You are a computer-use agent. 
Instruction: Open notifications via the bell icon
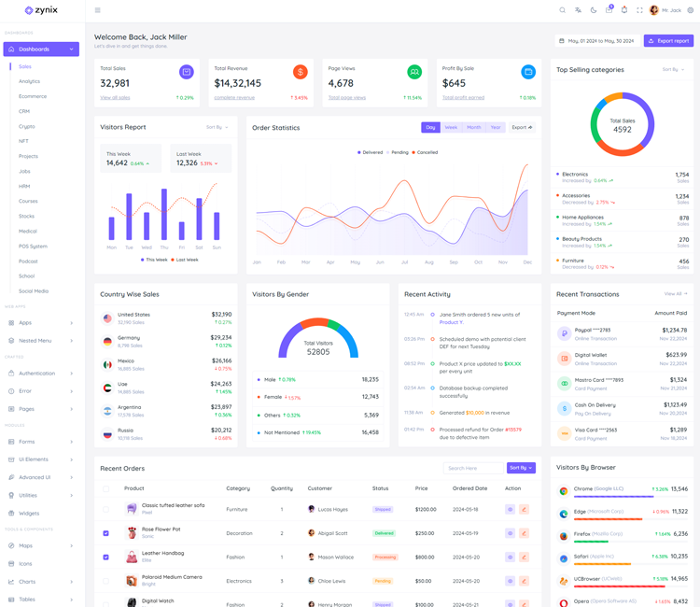[x=624, y=10]
